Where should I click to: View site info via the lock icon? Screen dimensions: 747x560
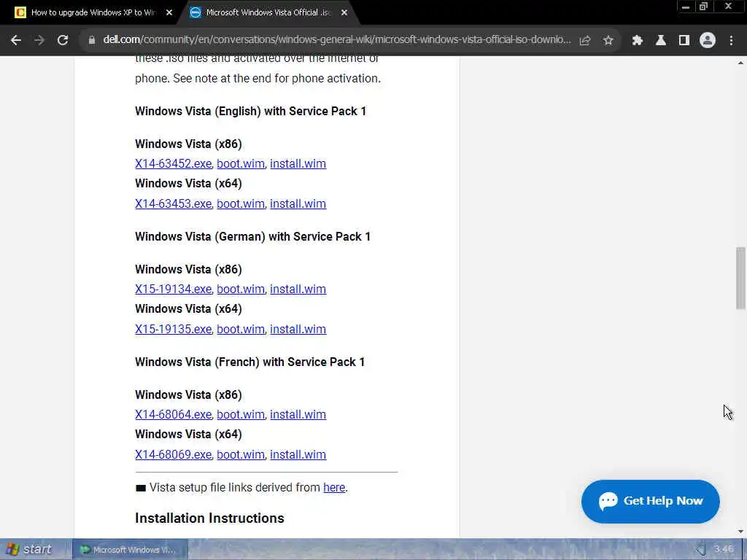click(x=91, y=41)
